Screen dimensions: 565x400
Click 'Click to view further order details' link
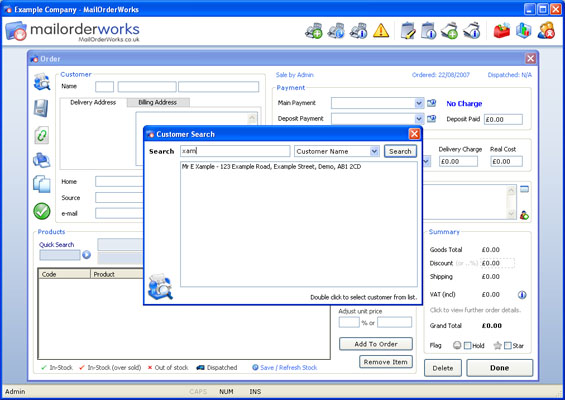[x=475, y=310]
